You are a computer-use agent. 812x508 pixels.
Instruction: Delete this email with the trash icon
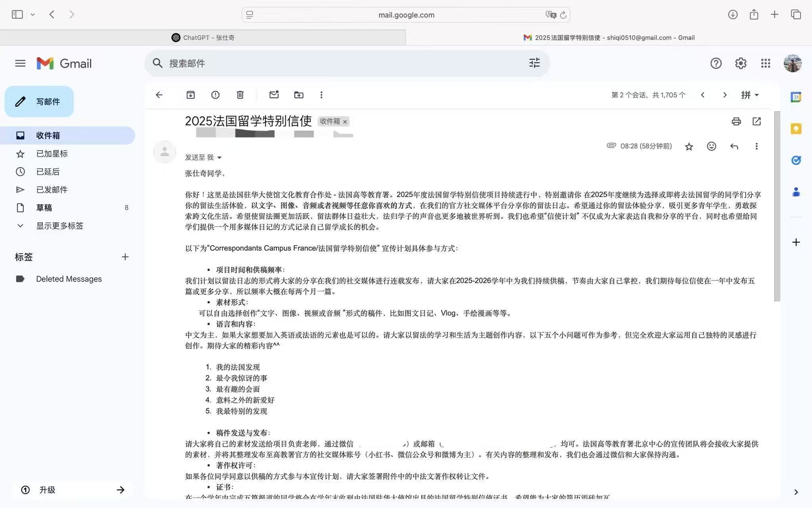coord(240,95)
